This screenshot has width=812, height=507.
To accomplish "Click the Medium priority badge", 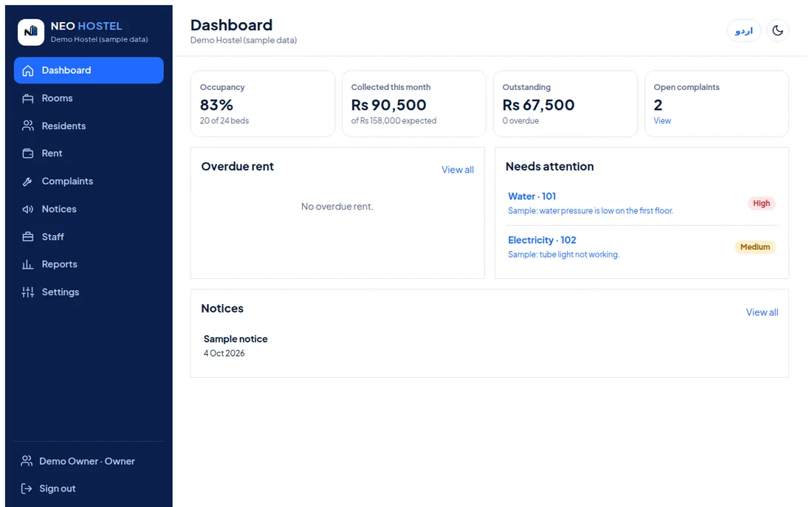I will tap(755, 247).
